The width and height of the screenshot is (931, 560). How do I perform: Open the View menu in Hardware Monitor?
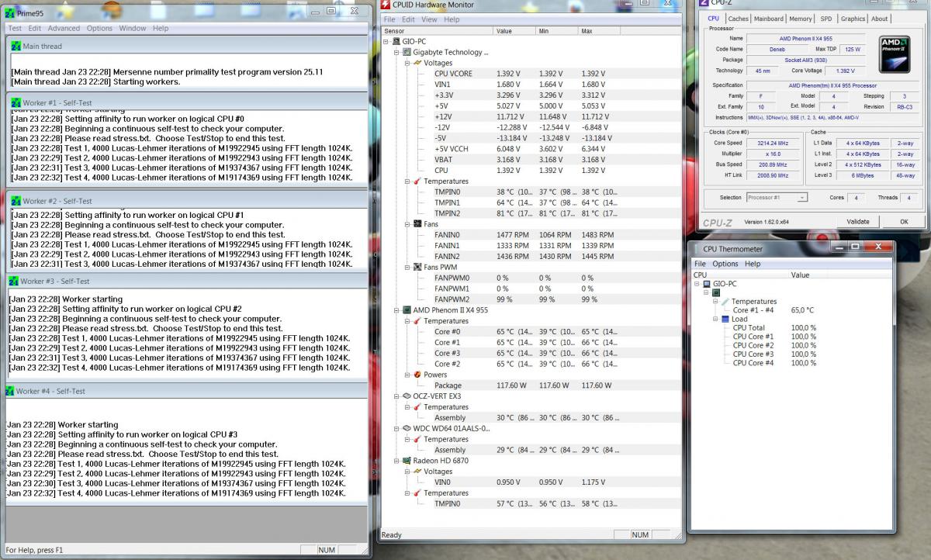pyautogui.click(x=428, y=19)
